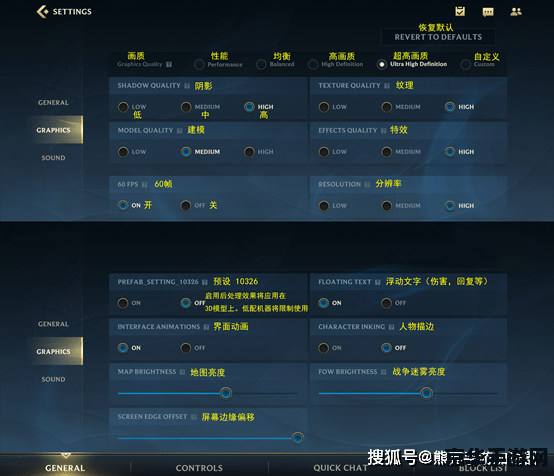Screen dimensions: 554x476
Task: Click the info icon beside Shadow Quality
Action: (x=187, y=86)
